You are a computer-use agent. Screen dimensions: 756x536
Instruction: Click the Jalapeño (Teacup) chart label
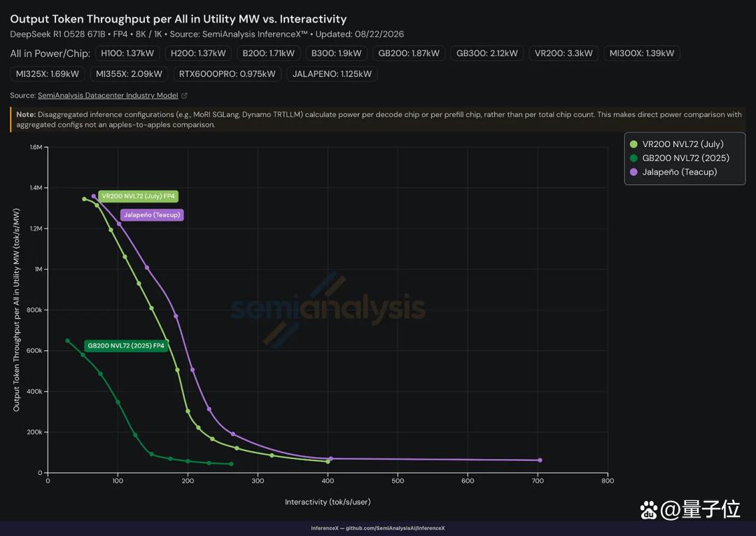point(152,214)
